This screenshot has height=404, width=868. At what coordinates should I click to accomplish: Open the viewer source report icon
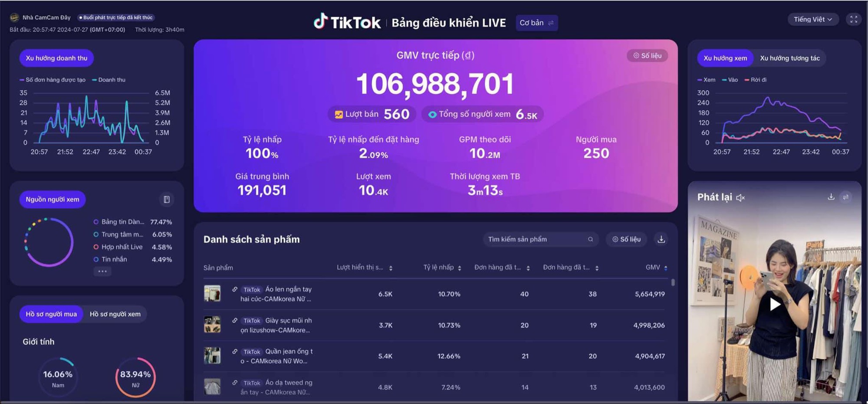166,199
